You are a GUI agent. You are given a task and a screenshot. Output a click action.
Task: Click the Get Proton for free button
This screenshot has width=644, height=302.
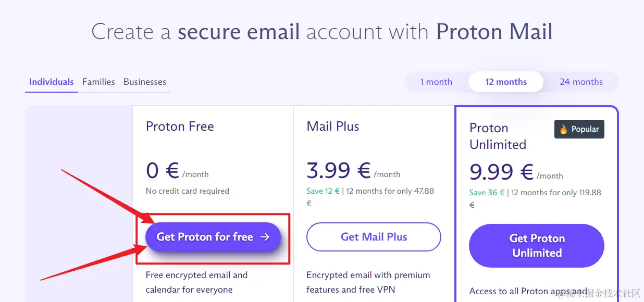pyautogui.click(x=213, y=237)
